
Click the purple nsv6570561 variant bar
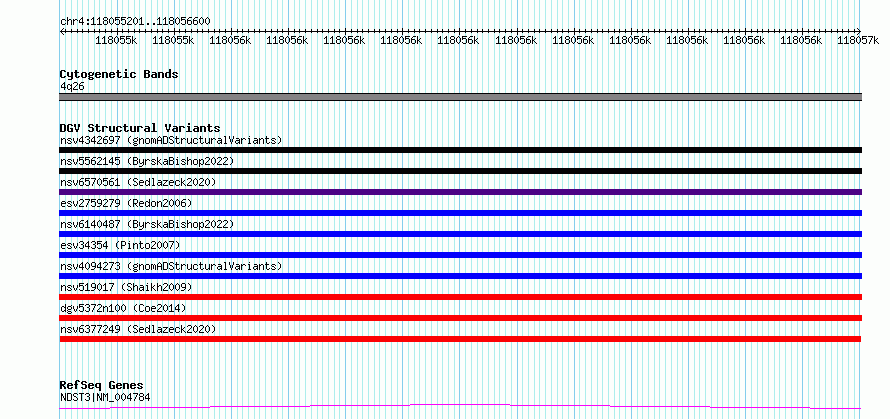pyautogui.click(x=460, y=192)
